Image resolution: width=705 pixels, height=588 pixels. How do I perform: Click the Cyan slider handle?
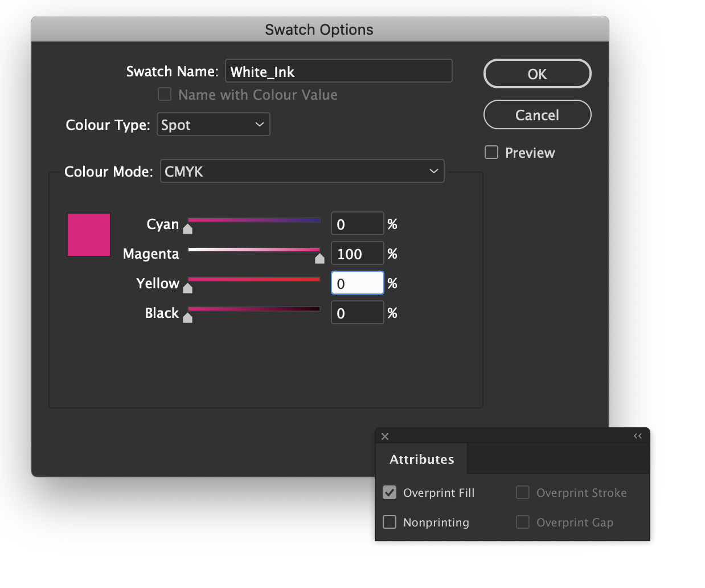tap(187, 229)
